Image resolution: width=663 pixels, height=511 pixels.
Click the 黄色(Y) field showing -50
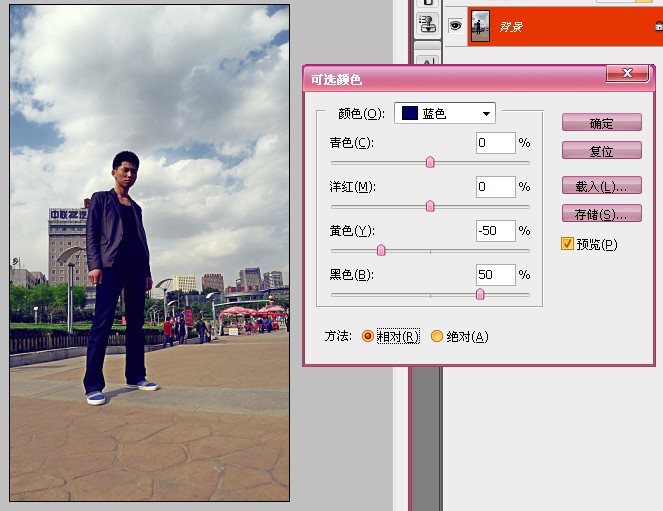496,231
